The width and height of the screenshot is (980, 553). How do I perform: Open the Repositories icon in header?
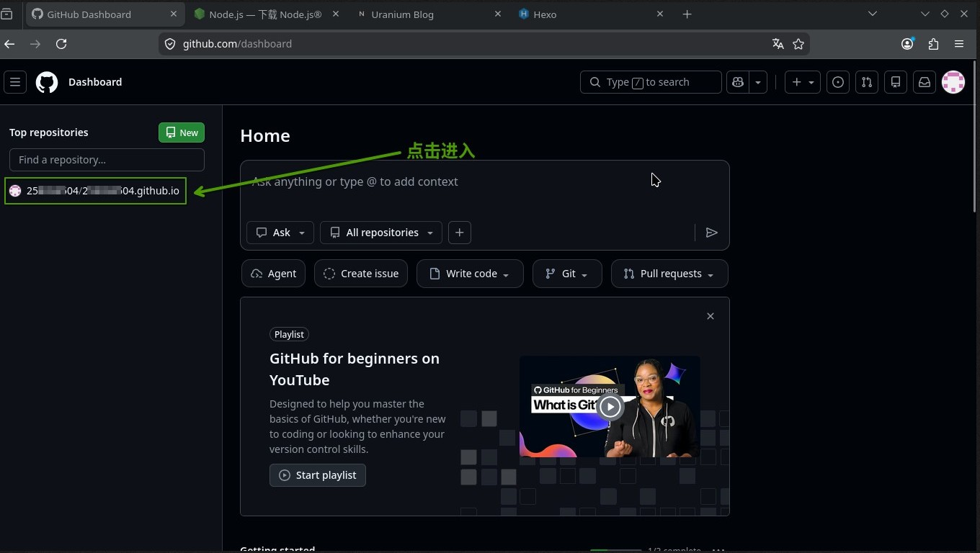[896, 82]
